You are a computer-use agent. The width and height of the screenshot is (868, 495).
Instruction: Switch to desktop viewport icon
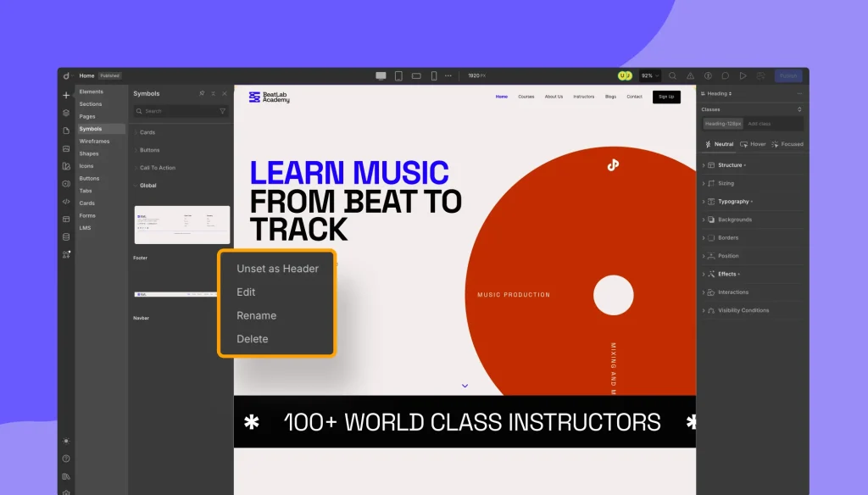pyautogui.click(x=381, y=75)
